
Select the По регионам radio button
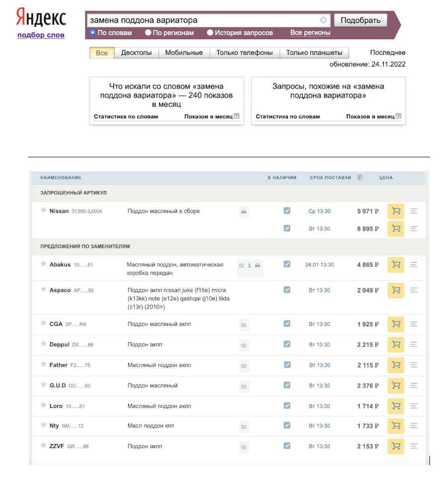(148, 33)
